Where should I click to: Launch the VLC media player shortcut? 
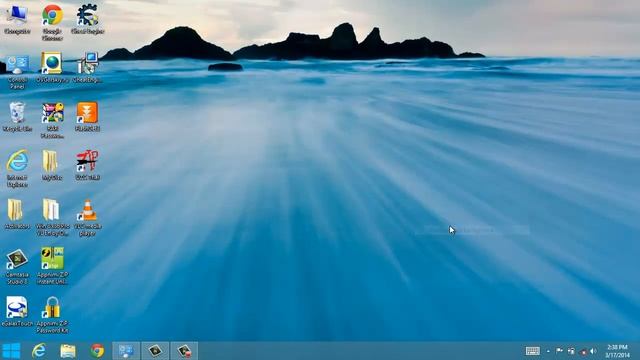click(87, 218)
